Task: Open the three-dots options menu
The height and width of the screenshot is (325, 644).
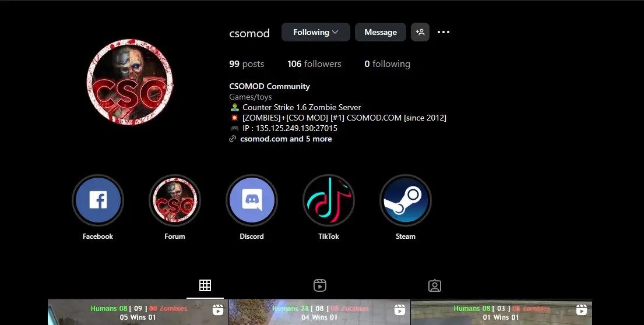Action: coord(443,32)
